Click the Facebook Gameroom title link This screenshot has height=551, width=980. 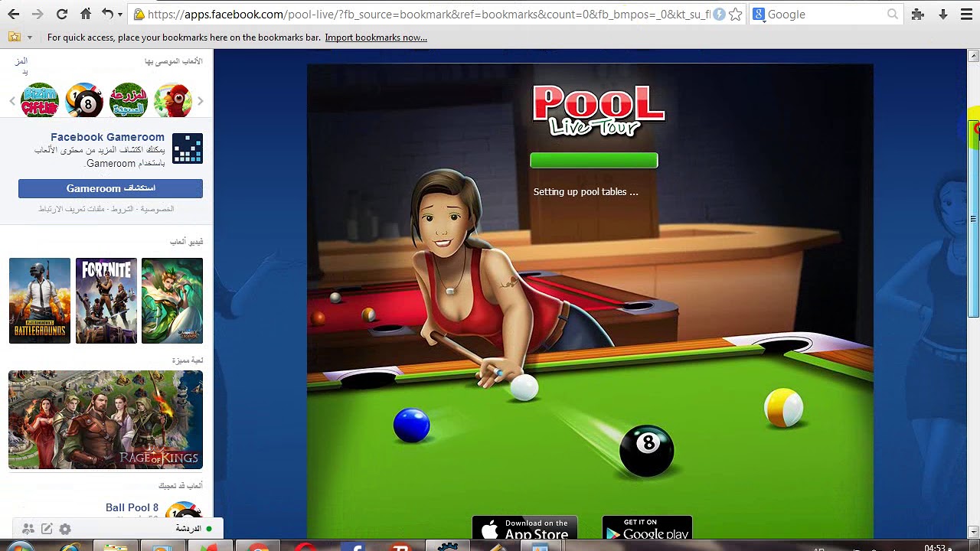coord(107,137)
